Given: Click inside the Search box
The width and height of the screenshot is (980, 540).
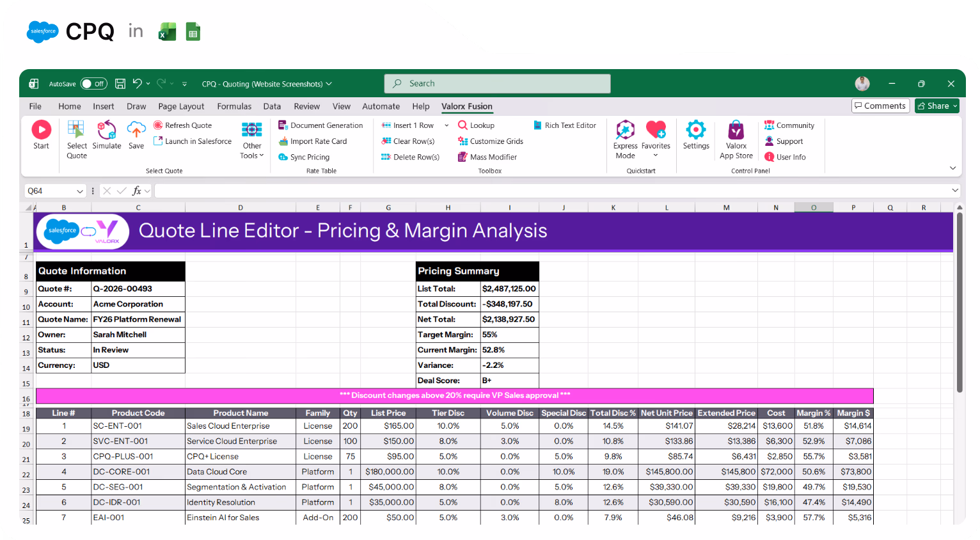Looking at the screenshot, I should pos(497,83).
